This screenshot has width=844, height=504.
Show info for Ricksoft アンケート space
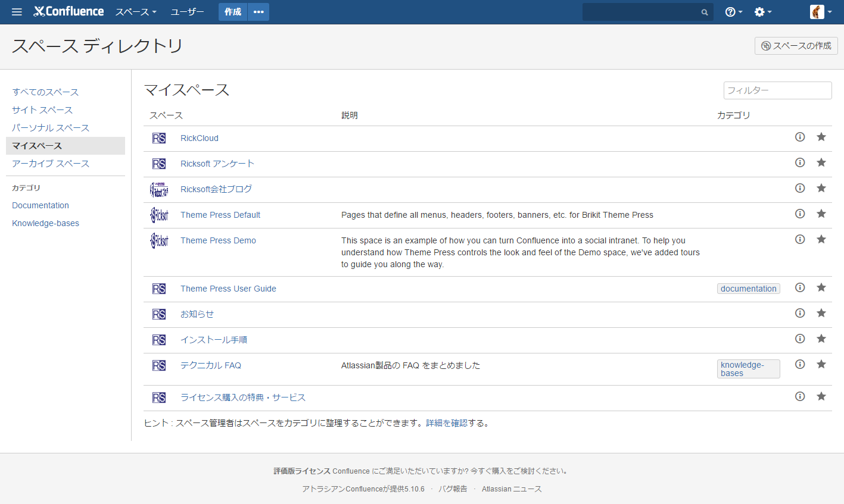pyautogui.click(x=800, y=162)
